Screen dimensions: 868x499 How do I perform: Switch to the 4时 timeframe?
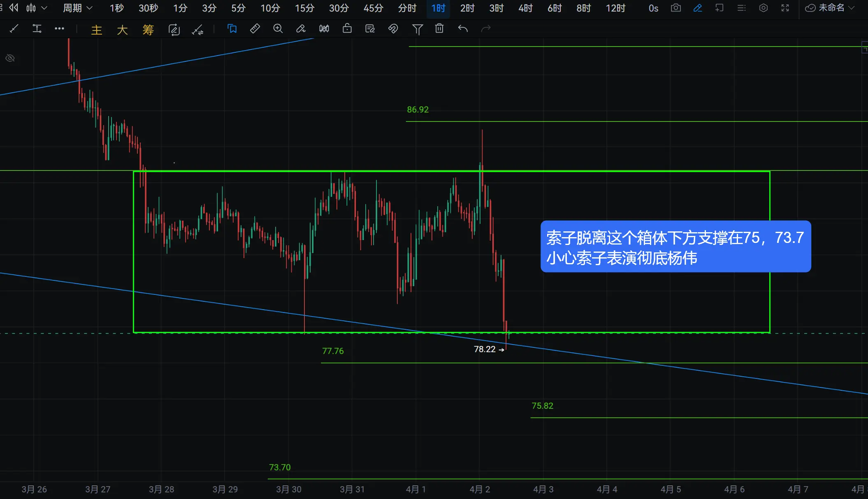(525, 8)
